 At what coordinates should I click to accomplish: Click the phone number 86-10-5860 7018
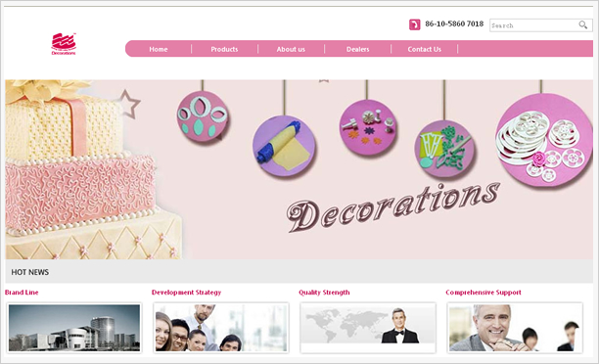coord(454,23)
